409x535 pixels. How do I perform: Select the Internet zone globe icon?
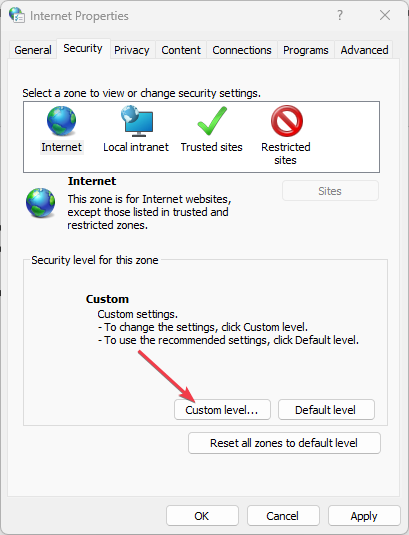[61, 121]
